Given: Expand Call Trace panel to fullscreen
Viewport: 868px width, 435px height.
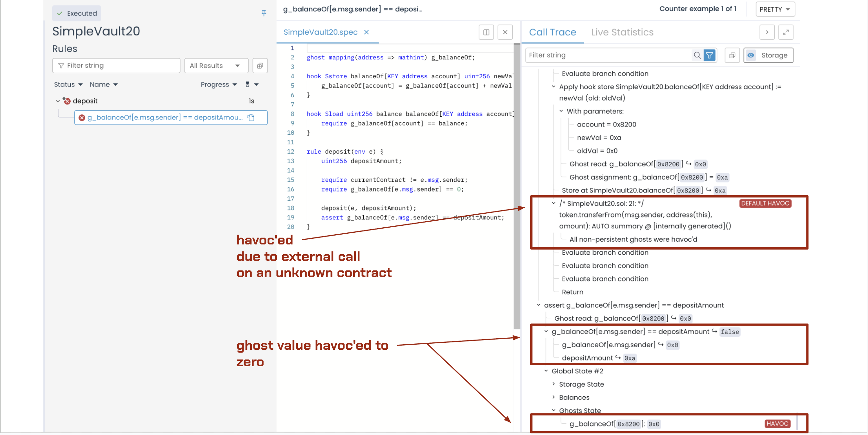Looking at the screenshot, I should tap(786, 32).
